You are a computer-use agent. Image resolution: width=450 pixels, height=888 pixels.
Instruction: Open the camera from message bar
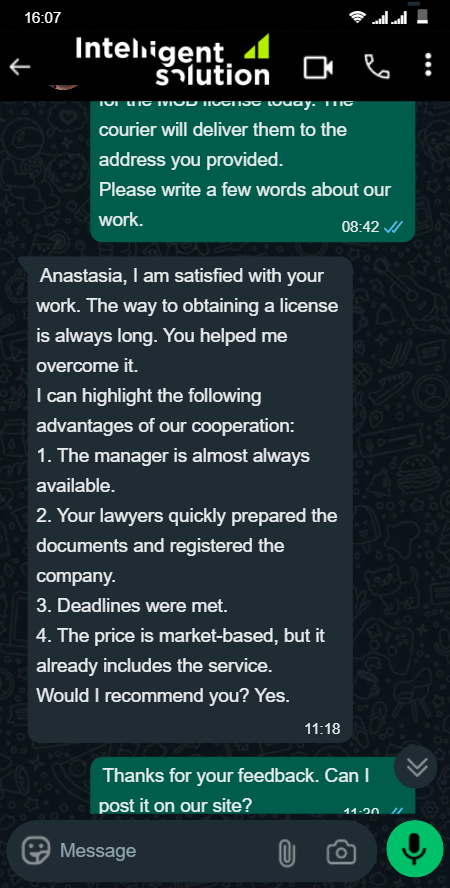point(341,851)
